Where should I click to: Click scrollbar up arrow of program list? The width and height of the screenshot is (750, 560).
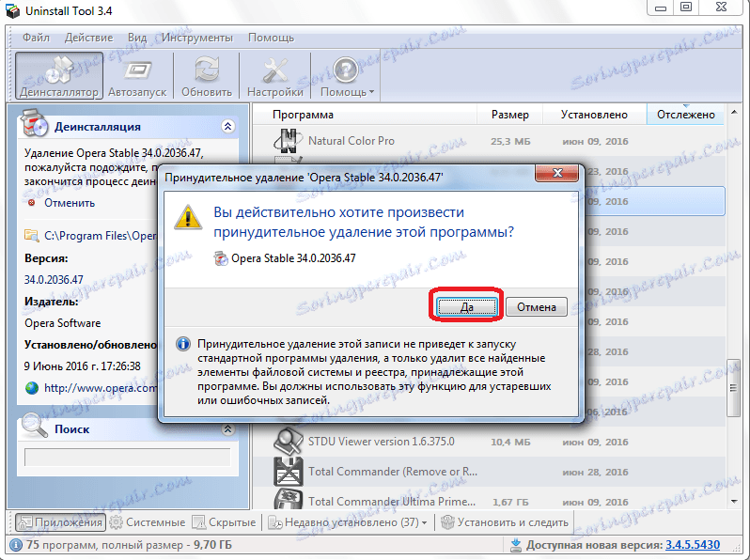click(734, 112)
